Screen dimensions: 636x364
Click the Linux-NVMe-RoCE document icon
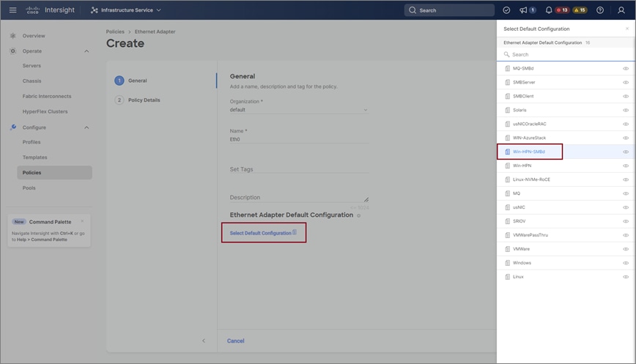click(x=507, y=179)
